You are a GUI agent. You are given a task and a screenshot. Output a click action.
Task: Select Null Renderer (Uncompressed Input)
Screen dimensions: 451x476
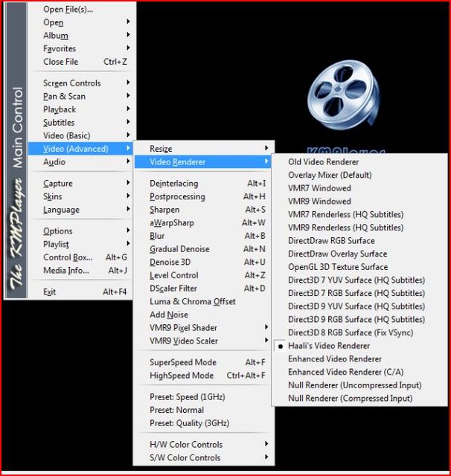click(x=359, y=385)
